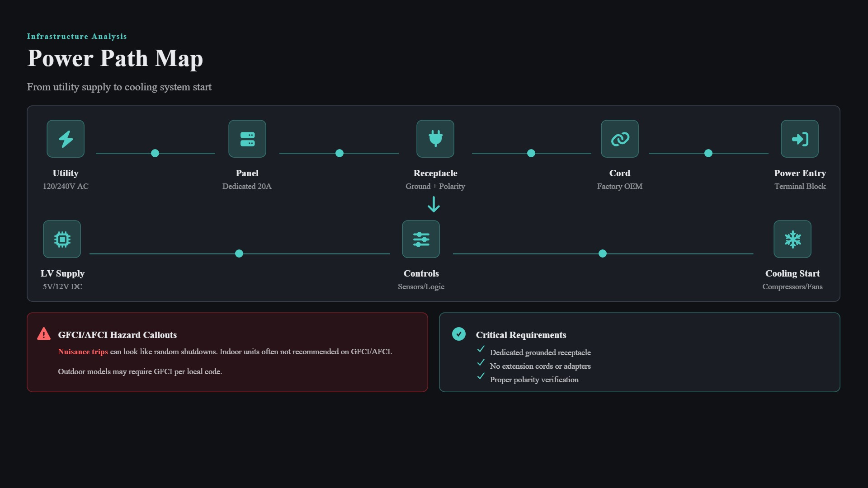Click the down arrow below Receptacle
Viewport: 868px width, 488px height.
point(434,205)
